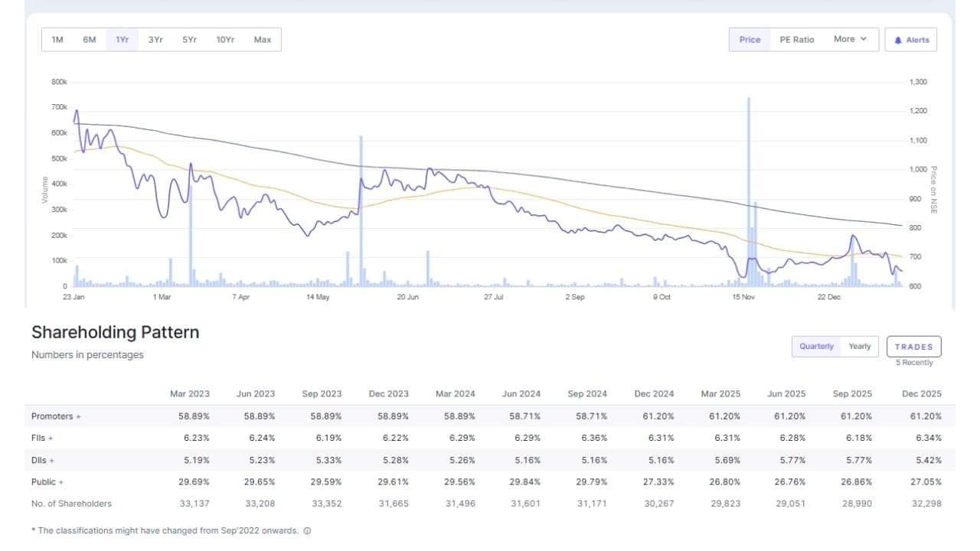Choose the 3Yr chart range

[155, 40]
